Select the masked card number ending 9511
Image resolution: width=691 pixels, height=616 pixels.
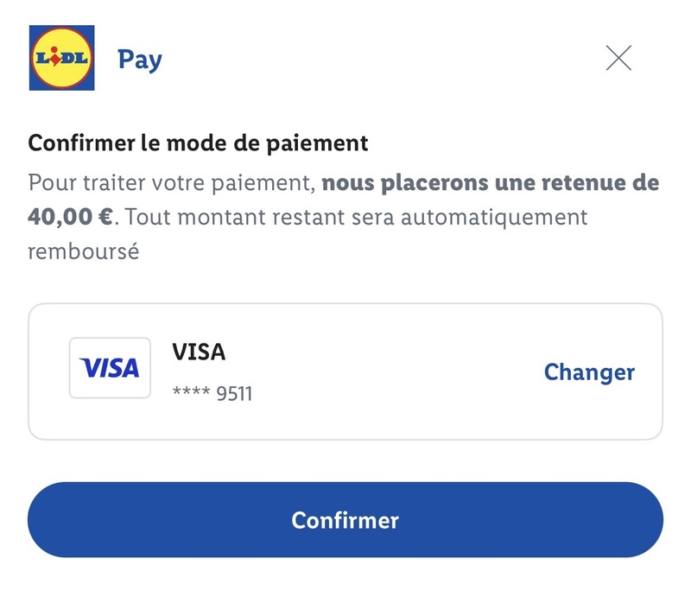pyautogui.click(x=212, y=394)
